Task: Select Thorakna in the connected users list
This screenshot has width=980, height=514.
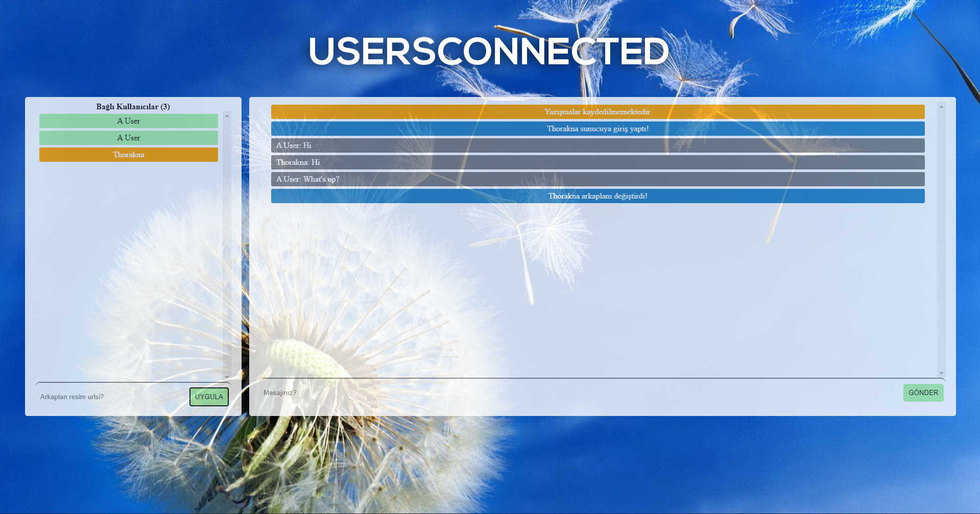Action: (128, 155)
